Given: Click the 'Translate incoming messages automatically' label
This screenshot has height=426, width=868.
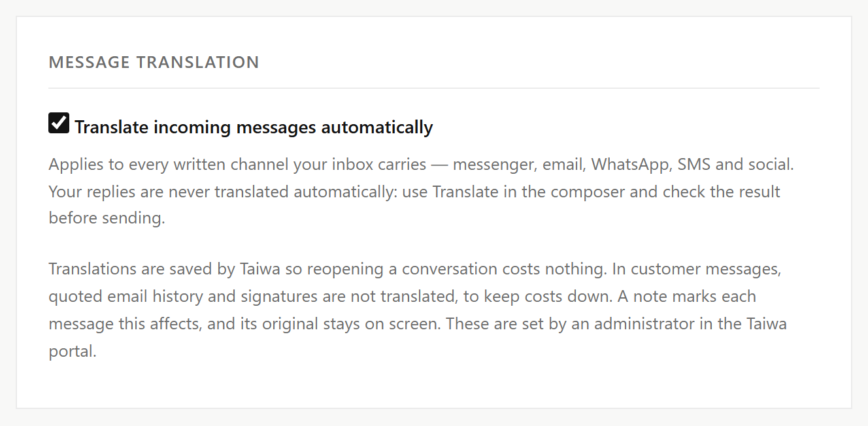Looking at the screenshot, I should pyautogui.click(x=254, y=127).
